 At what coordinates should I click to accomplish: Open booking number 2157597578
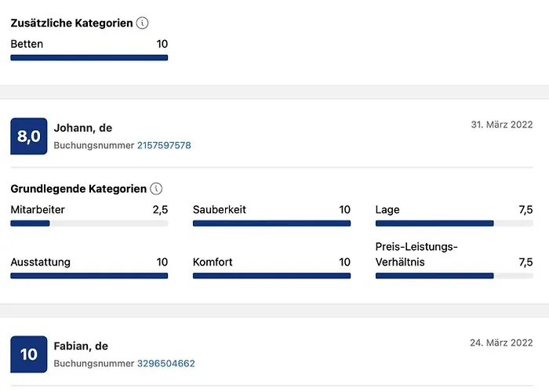point(164,146)
